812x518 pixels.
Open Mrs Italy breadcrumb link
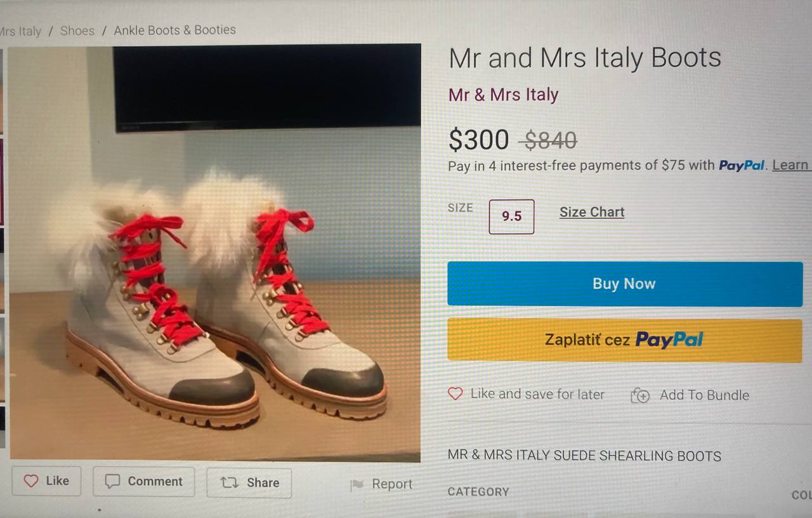pyautogui.click(x=20, y=31)
